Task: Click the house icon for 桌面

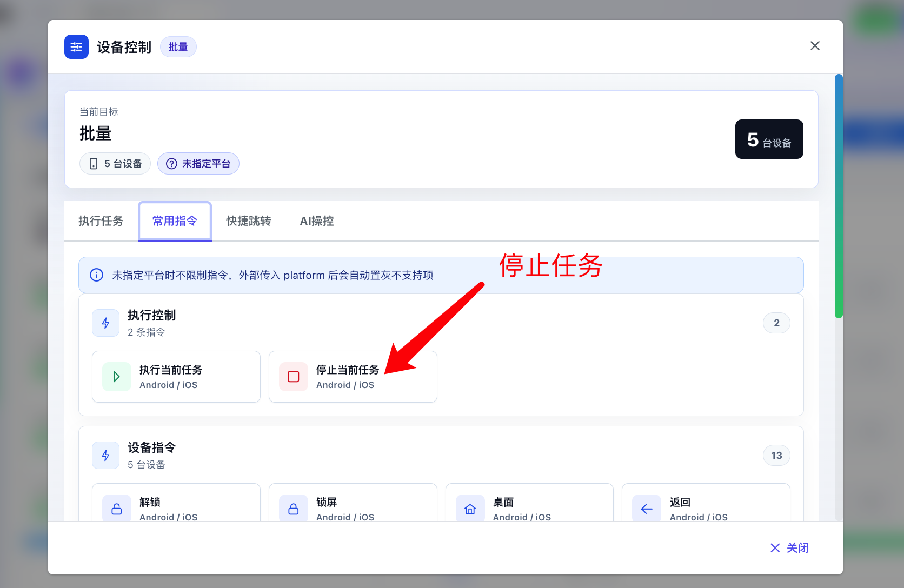Action: pos(470,509)
